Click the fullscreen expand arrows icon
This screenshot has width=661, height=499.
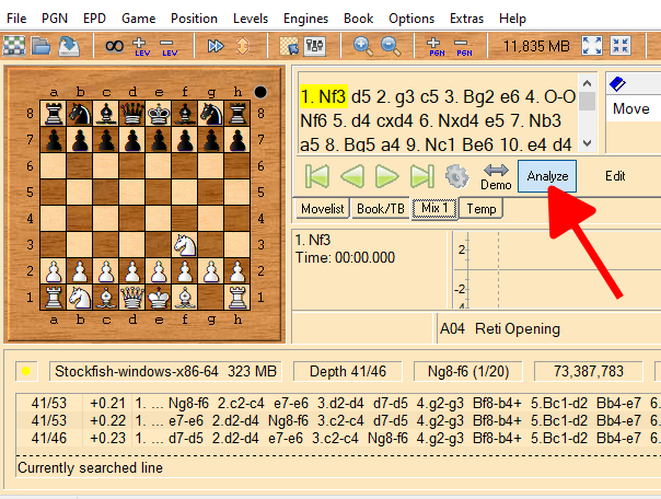click(593, 45)
